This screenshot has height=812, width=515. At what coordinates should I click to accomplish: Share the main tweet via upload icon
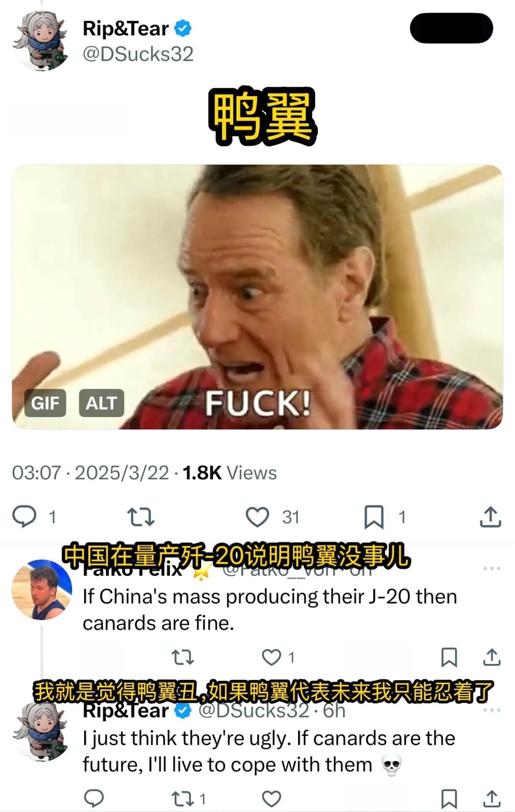pyautogui.click(x=490, y=517)
